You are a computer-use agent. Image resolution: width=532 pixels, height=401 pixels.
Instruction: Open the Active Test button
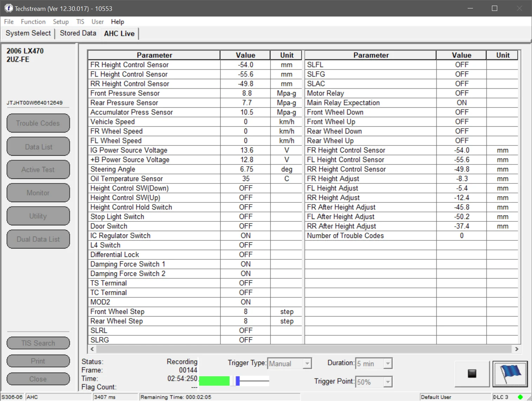click(x=38, y=170)
